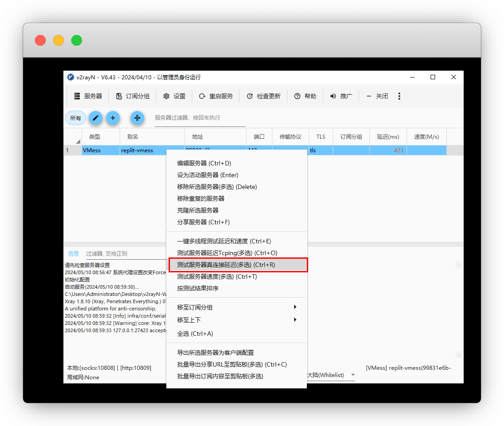Focus the 服务器过滤器 search field

[200, 118]
